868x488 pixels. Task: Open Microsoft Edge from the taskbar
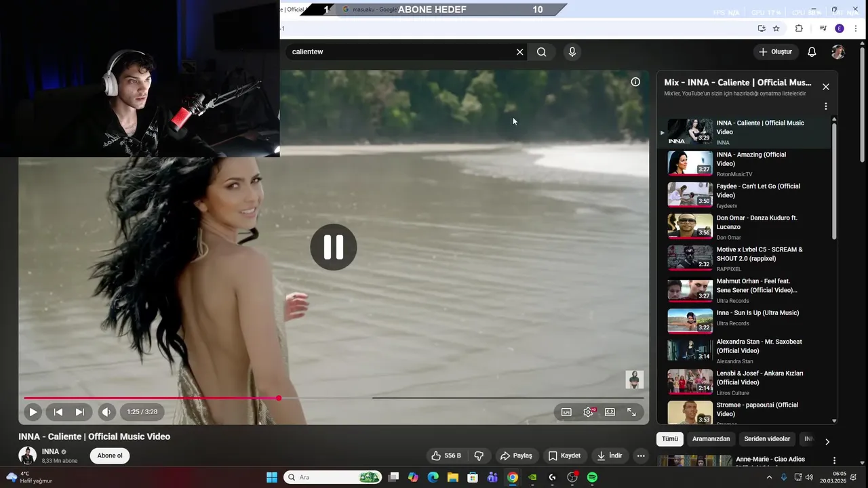click(x=433, y=477)
